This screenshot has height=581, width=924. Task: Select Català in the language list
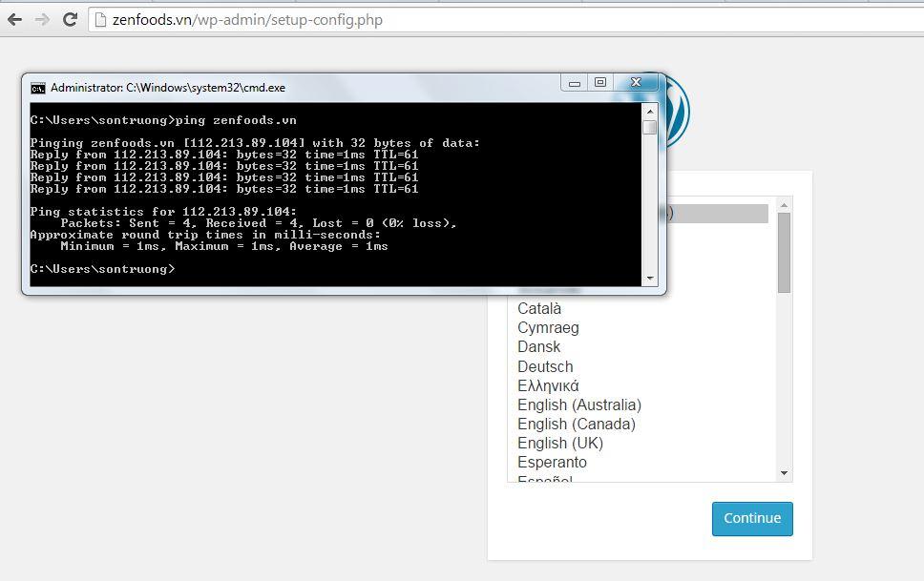point(539,309)
